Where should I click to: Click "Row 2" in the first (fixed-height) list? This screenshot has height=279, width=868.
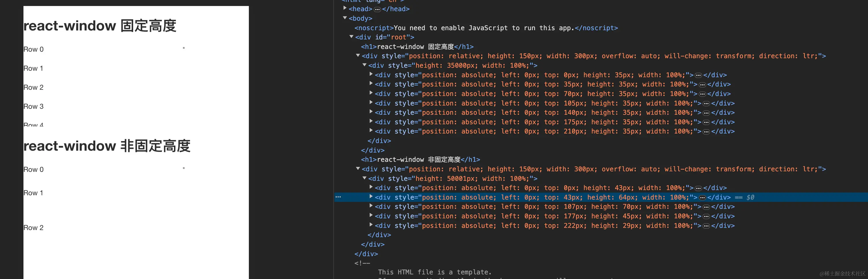tap(33, 87)
